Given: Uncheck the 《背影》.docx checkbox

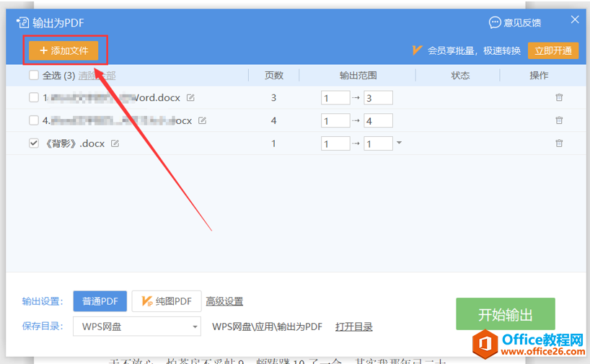Looking at the screenshot, I should [x=34, y=143].
